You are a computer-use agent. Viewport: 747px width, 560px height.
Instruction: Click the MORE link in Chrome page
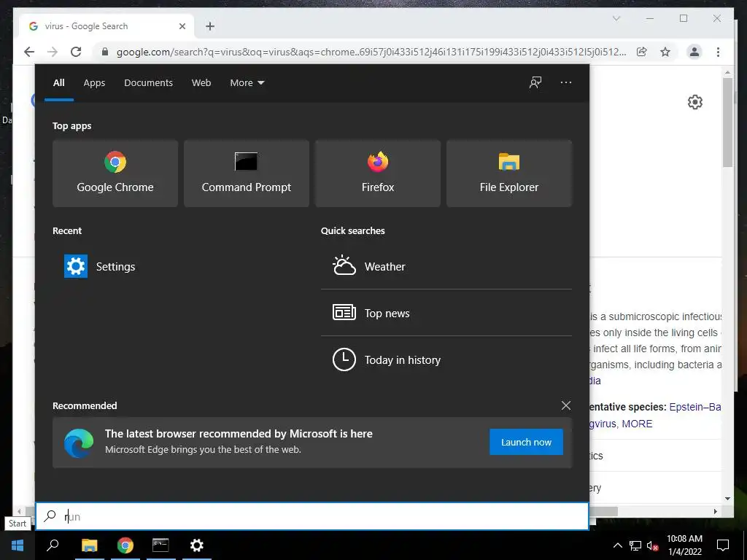pyautogui.click(x=637, y=424)
